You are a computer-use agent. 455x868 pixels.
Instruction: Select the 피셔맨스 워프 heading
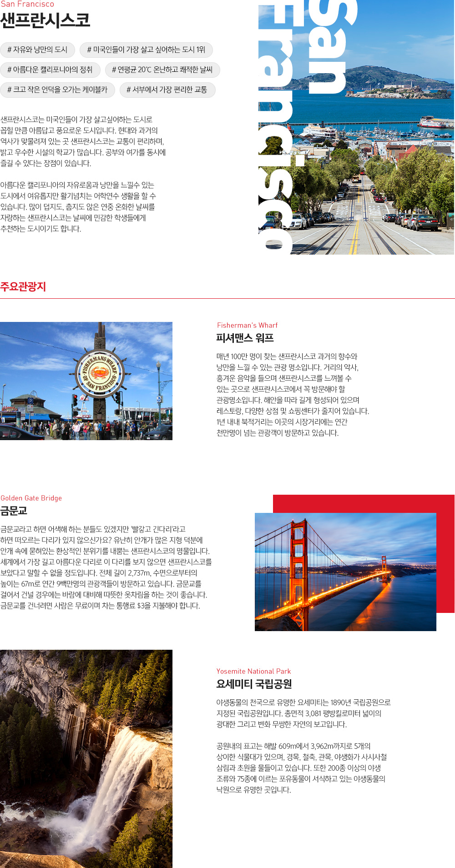click(245, 338)
